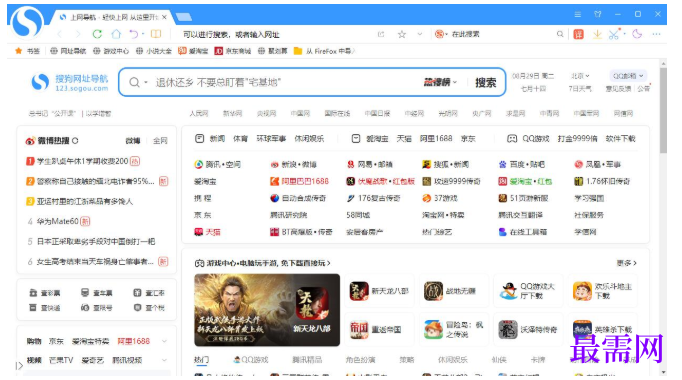Select the 体育 category tab
The height and width of the screenshot is (380, 682).
241,138
